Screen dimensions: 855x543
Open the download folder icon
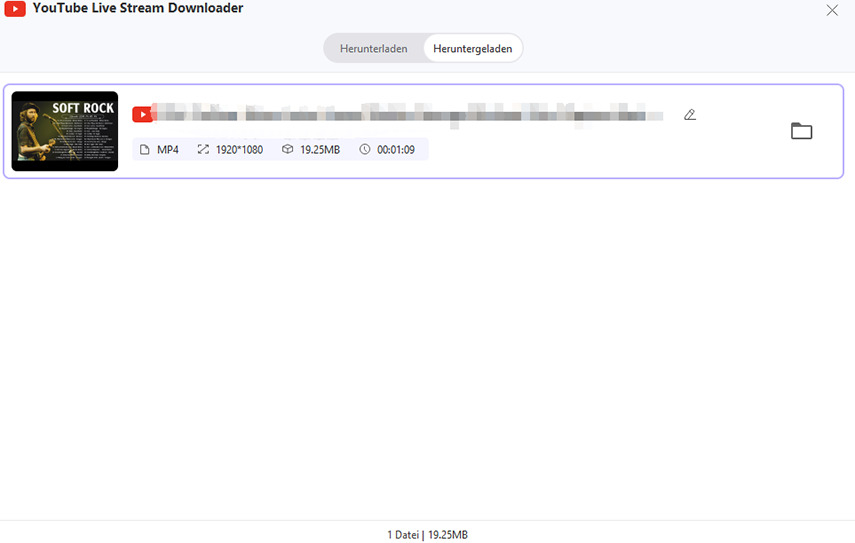tap(802, 131)
